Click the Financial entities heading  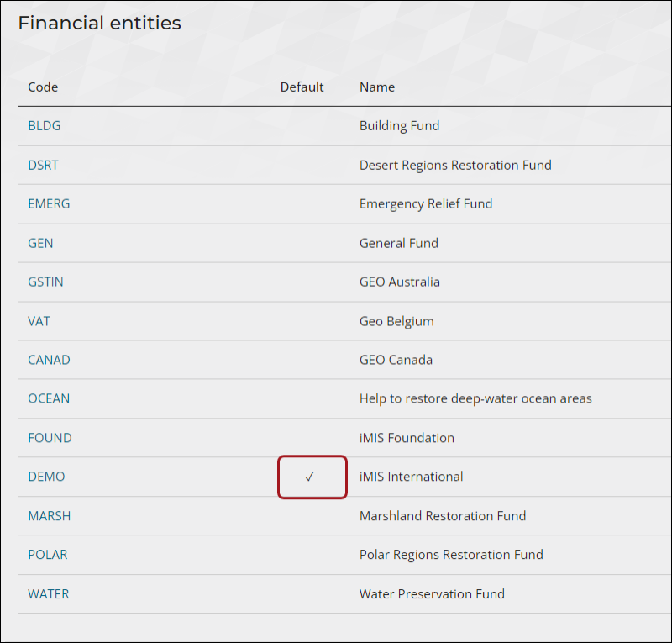coord(99,23)
